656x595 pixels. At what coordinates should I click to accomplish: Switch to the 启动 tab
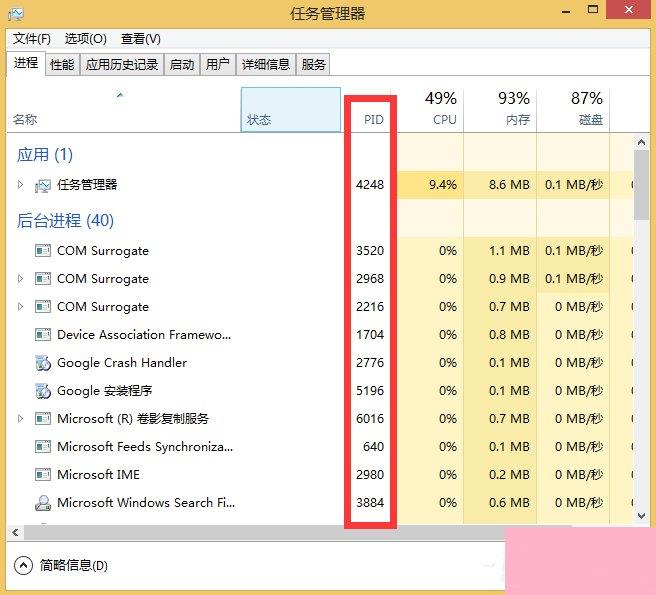click(x=182, y=64)
